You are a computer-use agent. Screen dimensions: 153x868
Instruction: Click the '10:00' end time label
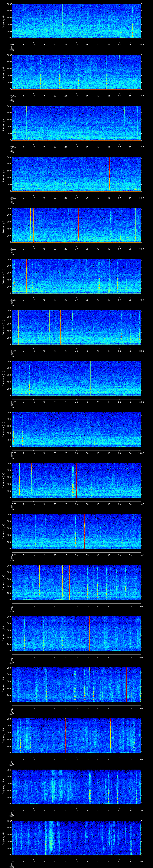(x=141, y=453)
